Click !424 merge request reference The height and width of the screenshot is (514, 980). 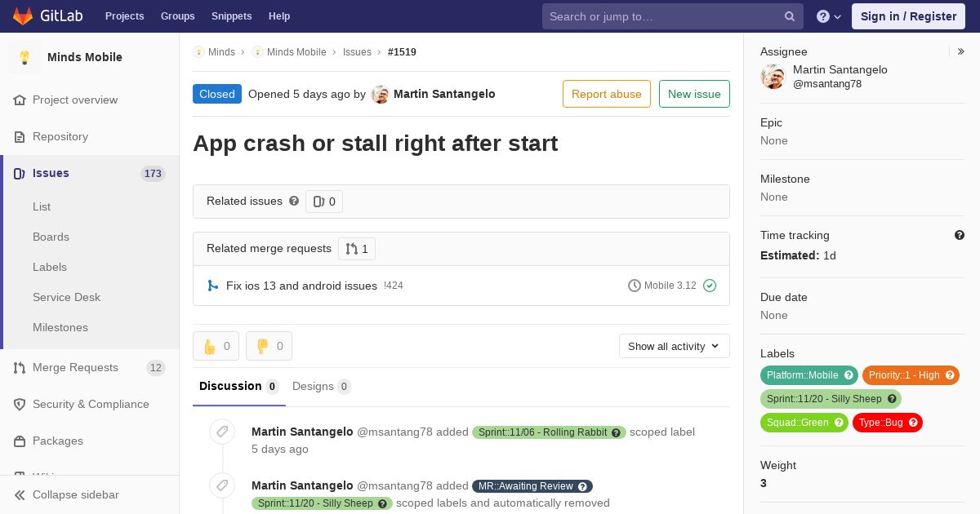[x=394, y=286]
